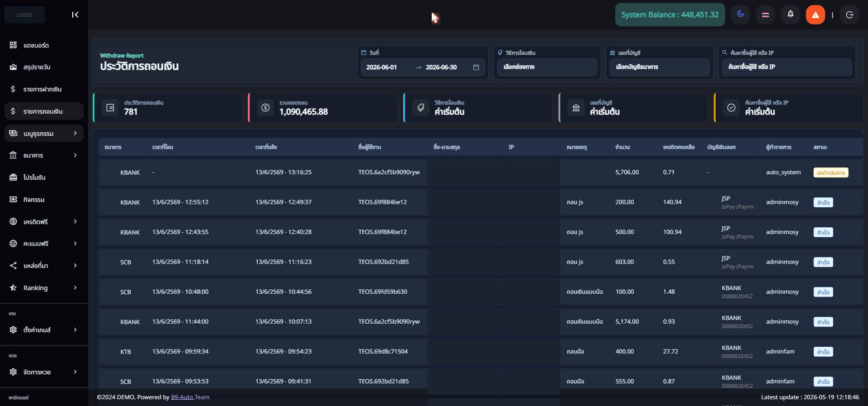Open สรุปรายวัน daily summary menu
Screen dimensions: 868x406
click(x=44, y=67)
